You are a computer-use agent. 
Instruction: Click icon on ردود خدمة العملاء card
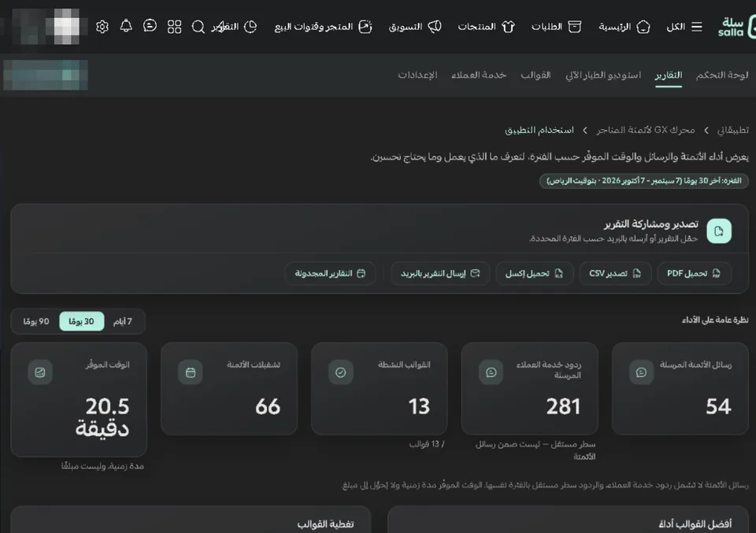[x=491, y=372]
